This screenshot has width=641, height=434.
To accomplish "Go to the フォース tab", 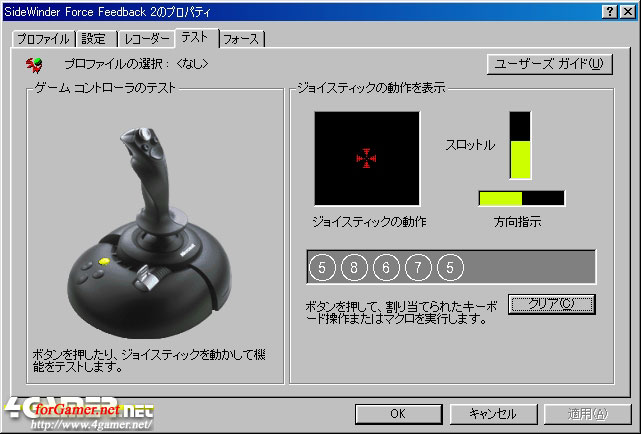I will pyautogui.click(x=242, y=39).
